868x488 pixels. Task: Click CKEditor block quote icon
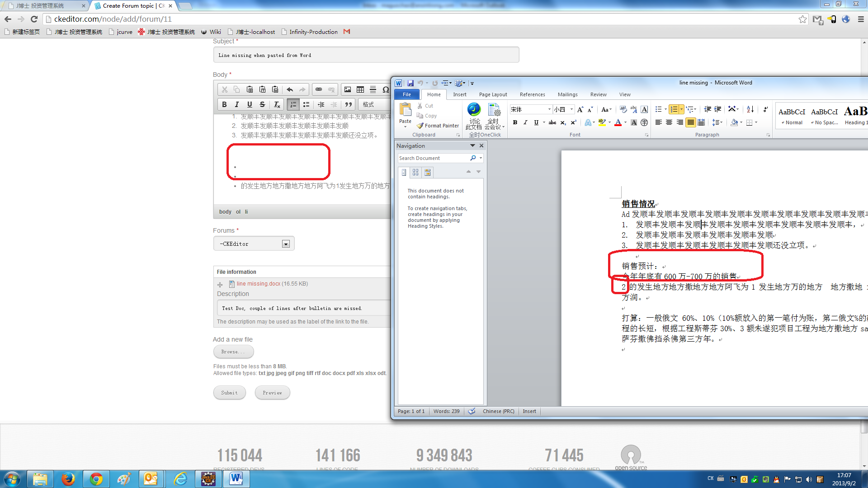(x=348, y=104)
